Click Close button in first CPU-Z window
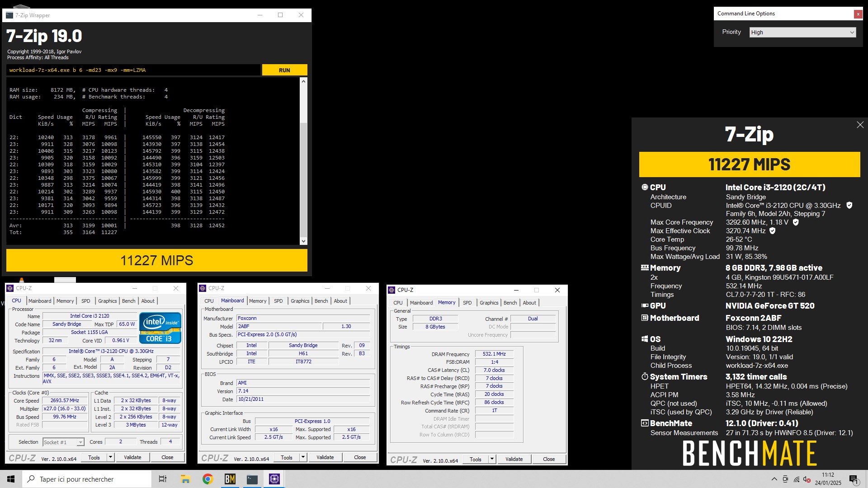868x488 pixels. pyautogui.click(x=167, y=457)
